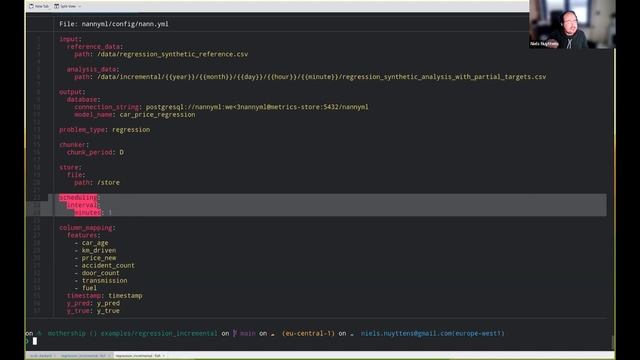Click the 'car_age' feature entry
The image size is (640, 360).
click(95, 243)
